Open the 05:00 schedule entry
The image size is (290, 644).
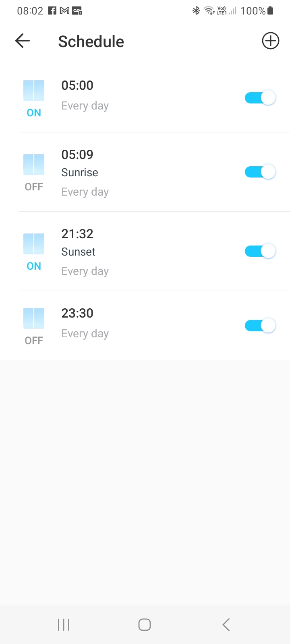pos(77,86)
